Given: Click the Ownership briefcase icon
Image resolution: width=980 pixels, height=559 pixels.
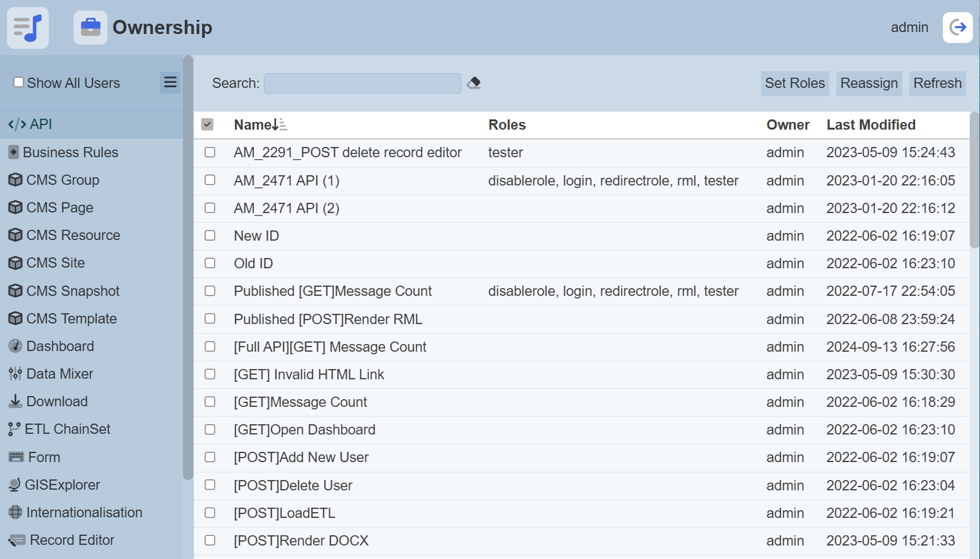Looking at the screenshot, I should (x=90, y=28).
